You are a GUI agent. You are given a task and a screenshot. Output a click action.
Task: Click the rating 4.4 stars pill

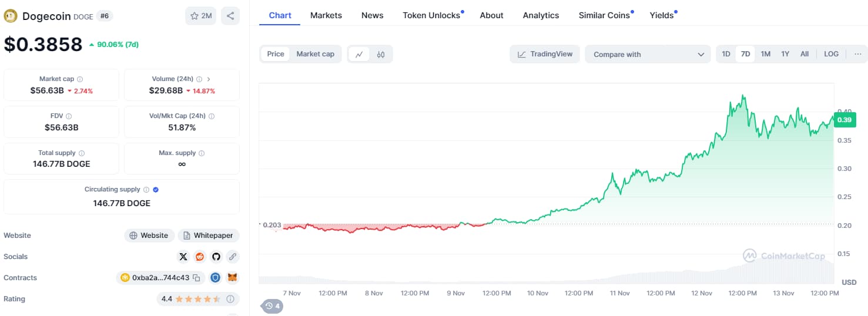pyautogui.click(x=198, y=299)
